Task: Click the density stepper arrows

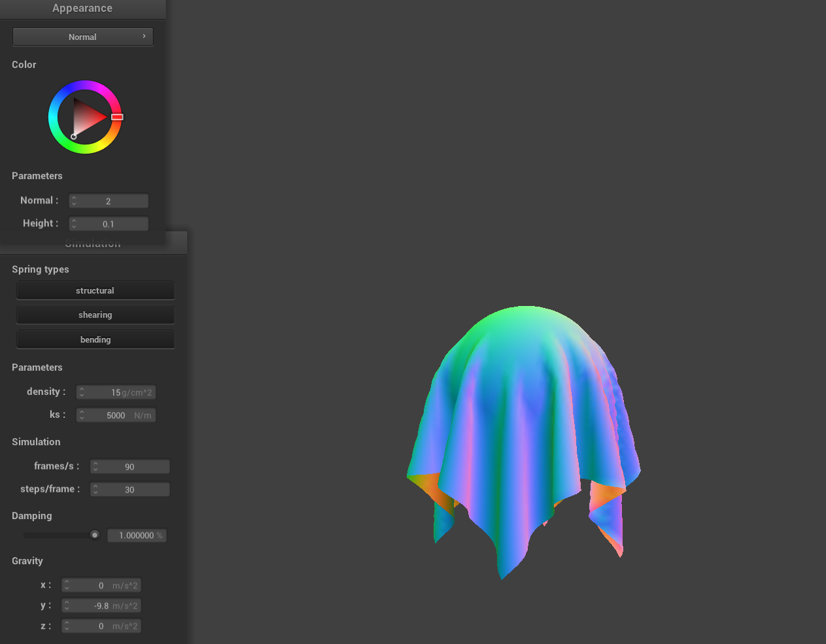Action: pyautogui.click(x=82, y=392)
